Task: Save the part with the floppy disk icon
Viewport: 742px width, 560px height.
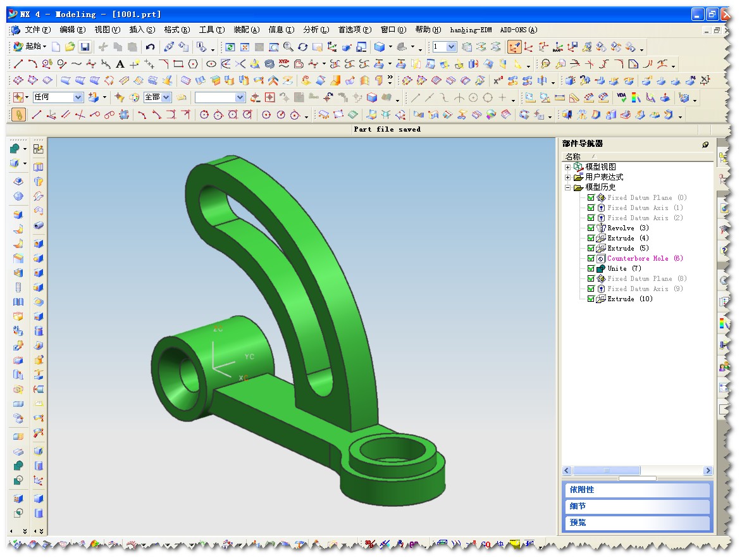Action: pos(85,47)
